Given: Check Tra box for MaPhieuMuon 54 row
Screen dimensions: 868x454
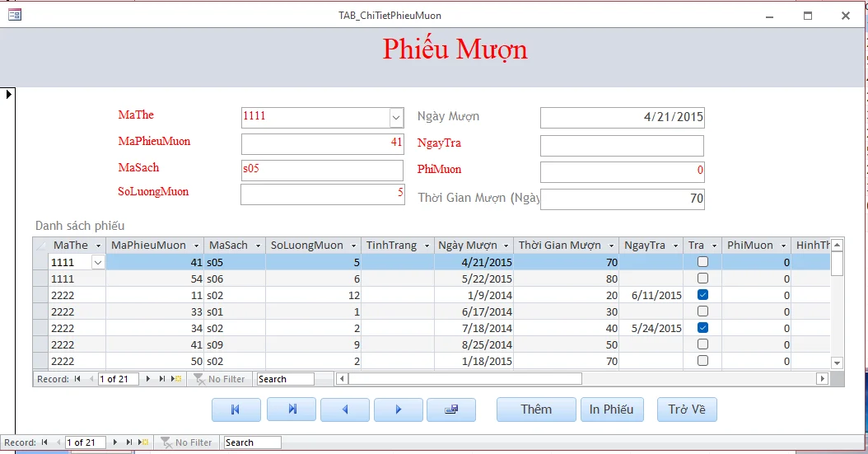Looking at the screenshot, I should click(x=702, y=278).
